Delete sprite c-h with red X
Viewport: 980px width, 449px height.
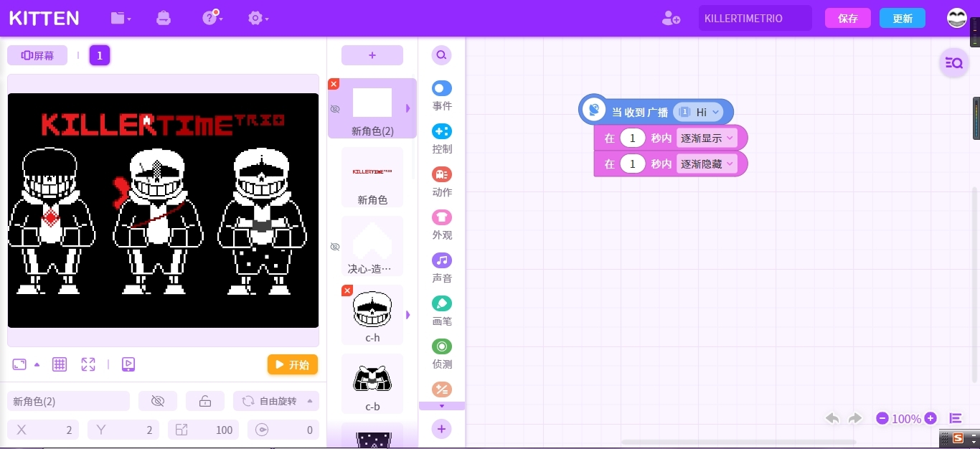tap(347, 290)
